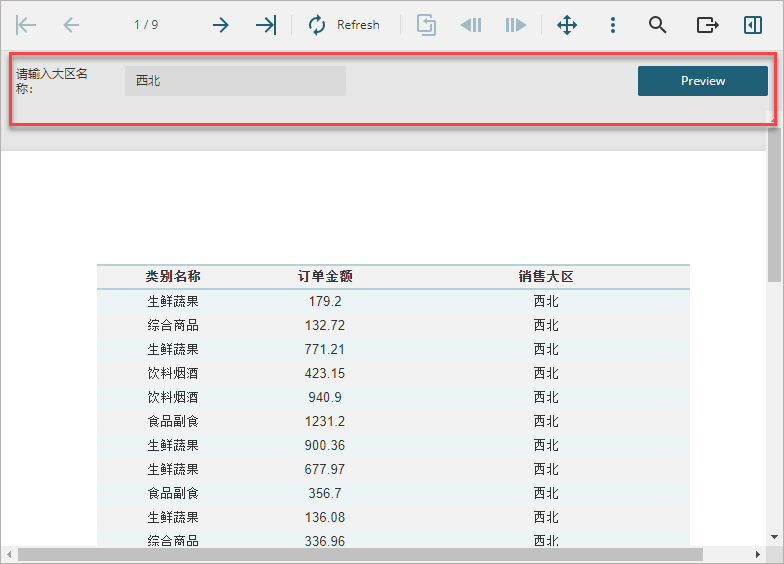
Task: Click the scroll right arrow
Action: click(758, 554)
